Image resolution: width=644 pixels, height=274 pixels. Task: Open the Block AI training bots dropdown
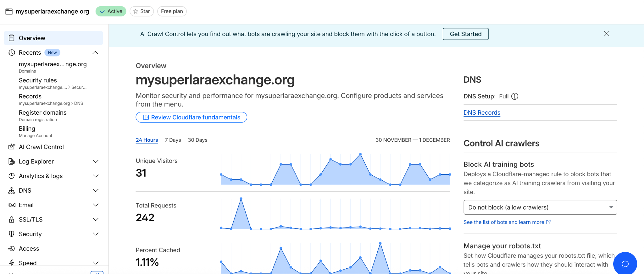pos(540,207)
